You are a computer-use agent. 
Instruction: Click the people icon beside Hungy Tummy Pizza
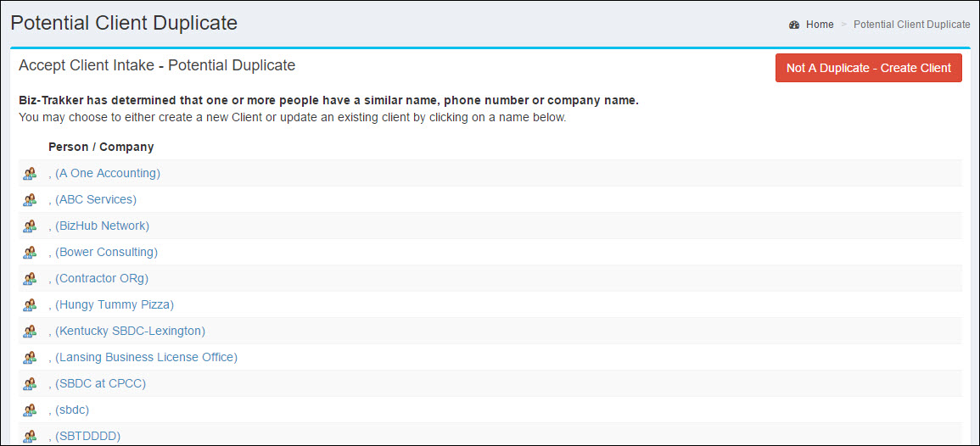click(30, 305)
